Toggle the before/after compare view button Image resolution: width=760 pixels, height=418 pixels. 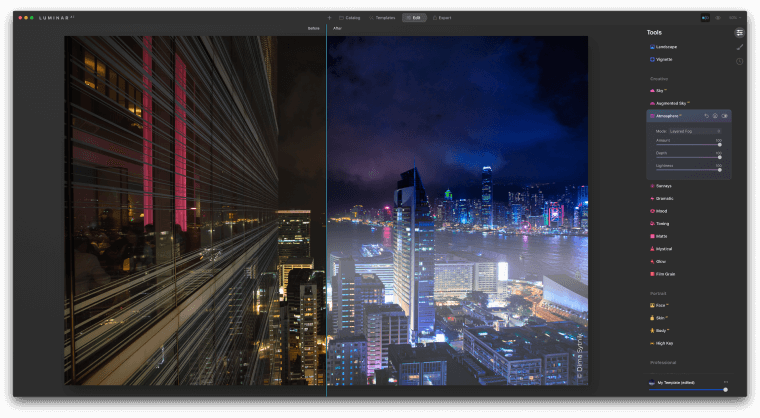[705, 17]
